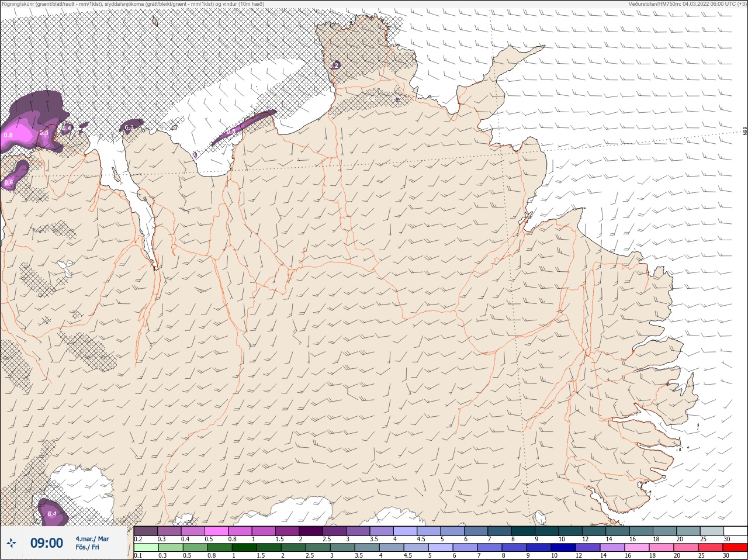The image size is (748, 560).
Task: Click the wind compass icon beside 09:00
Action: pyautogui.click(x=11, y=543)
